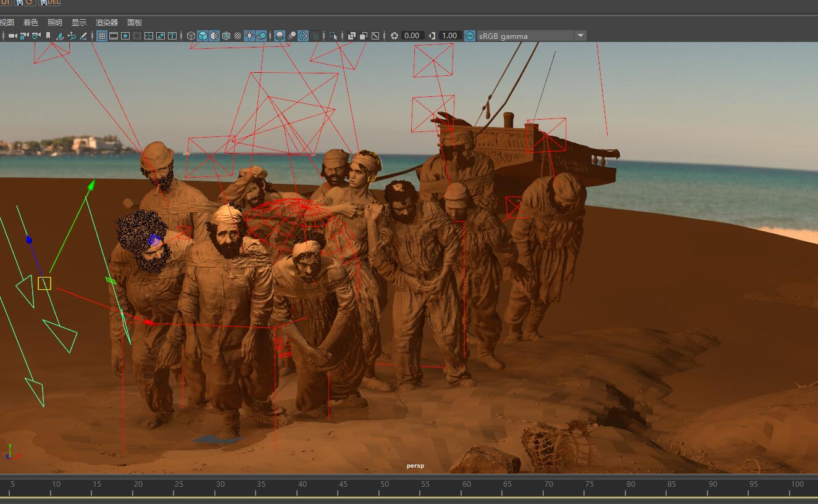Click the Screen Space Ambient Occlusion icon
The image size is (818, 504).
click(x=280, y=36)
